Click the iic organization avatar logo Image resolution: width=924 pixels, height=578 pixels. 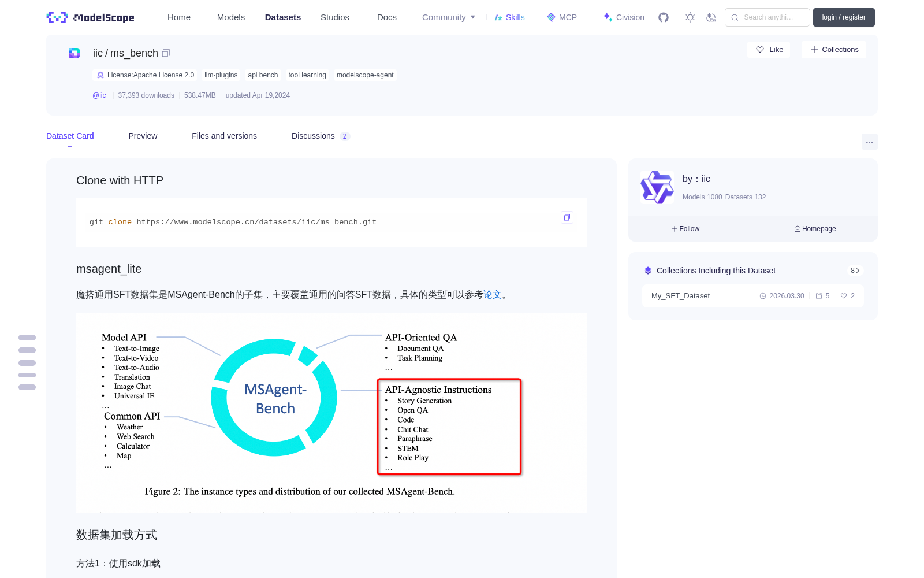point(657,187)
